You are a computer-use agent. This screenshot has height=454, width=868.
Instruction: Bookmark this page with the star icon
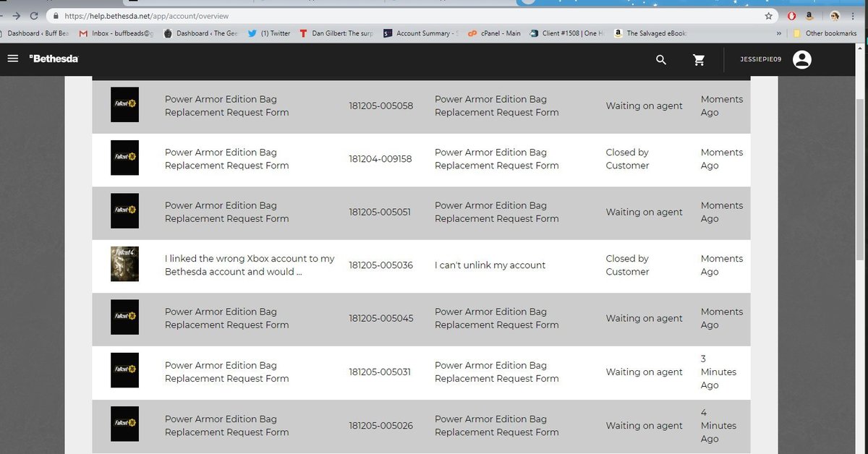768,15
